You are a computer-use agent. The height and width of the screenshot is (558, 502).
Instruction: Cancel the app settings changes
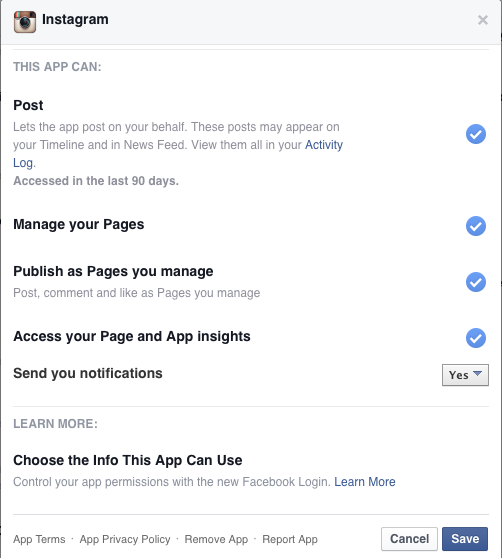[409, 539]
